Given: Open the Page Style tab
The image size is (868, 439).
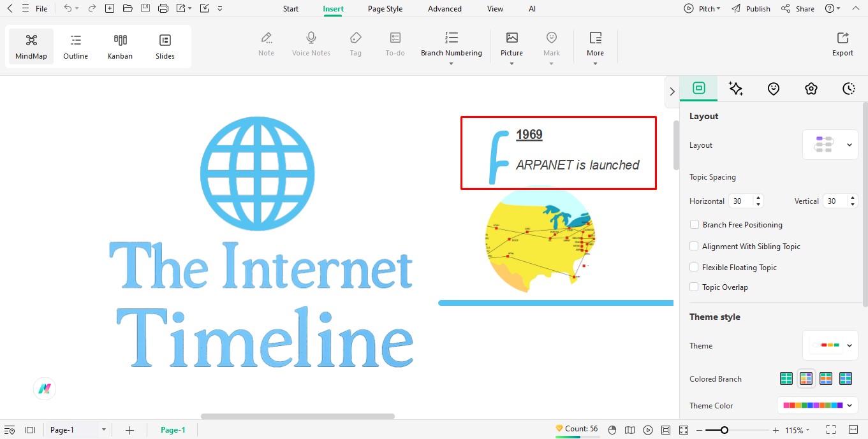Looking at the screenshot, I should (x=385, y=9).
